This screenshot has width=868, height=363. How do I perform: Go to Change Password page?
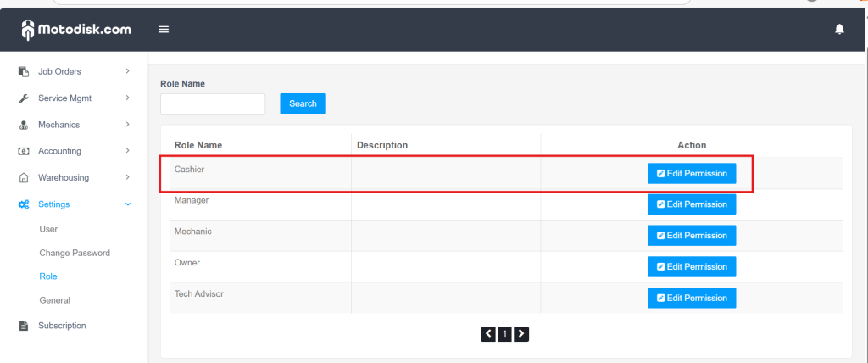point(75,253)
